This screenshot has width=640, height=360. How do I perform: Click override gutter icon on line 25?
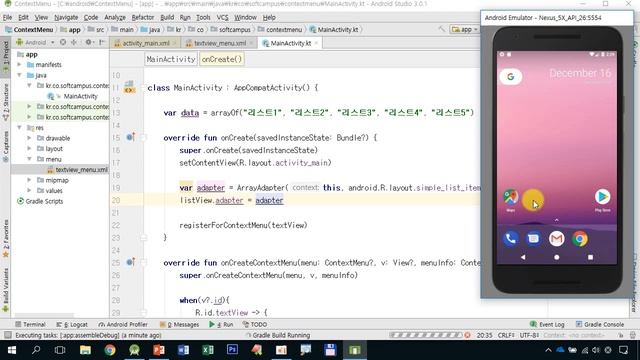point(130,262)
